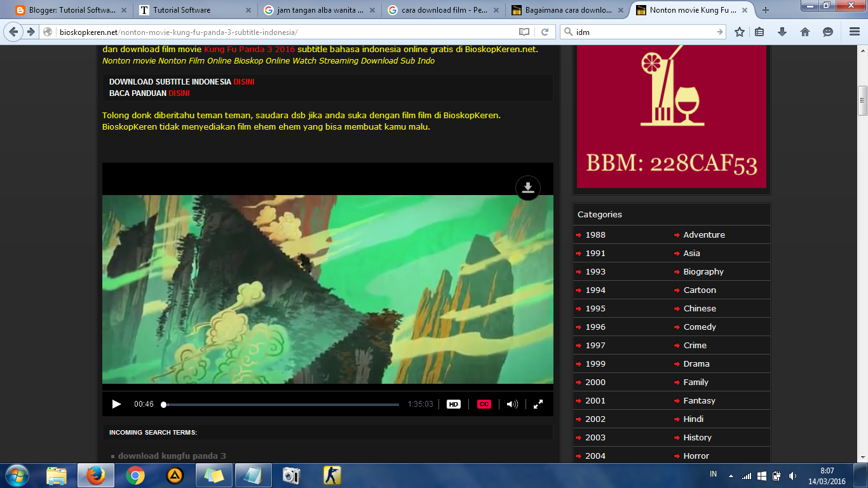868x488 pixels.
Task: Open the 2003 year category
Action: pyautogui.click(x=595, y=438)
